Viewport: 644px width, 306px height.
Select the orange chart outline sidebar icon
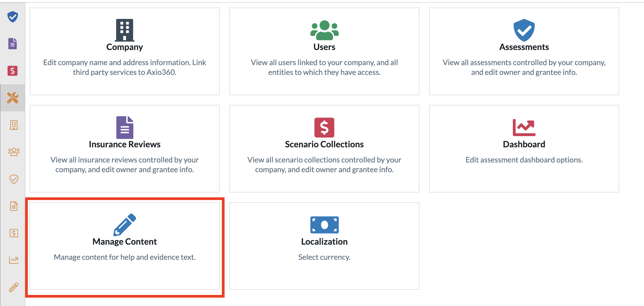tap(14, 260)
